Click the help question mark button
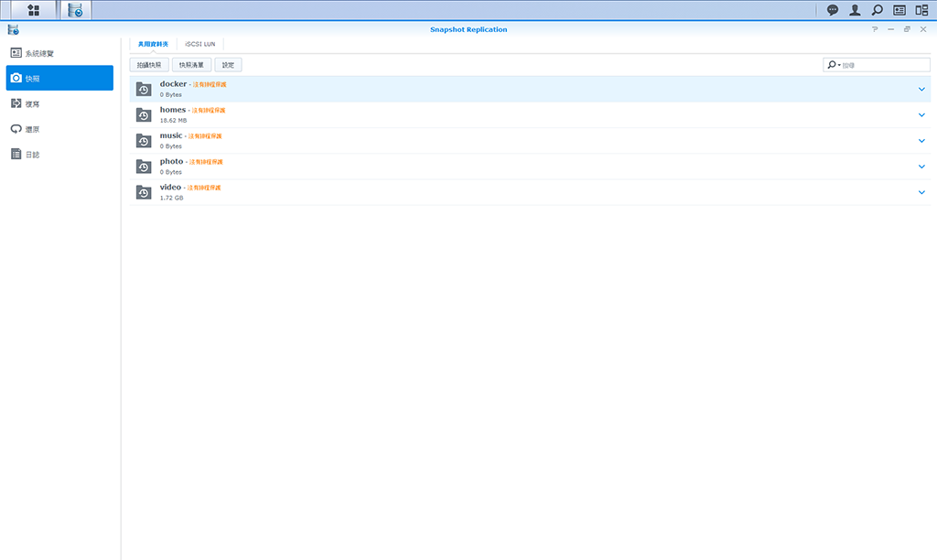The height and width of the screenshot is (560, 937). point(875,29)
